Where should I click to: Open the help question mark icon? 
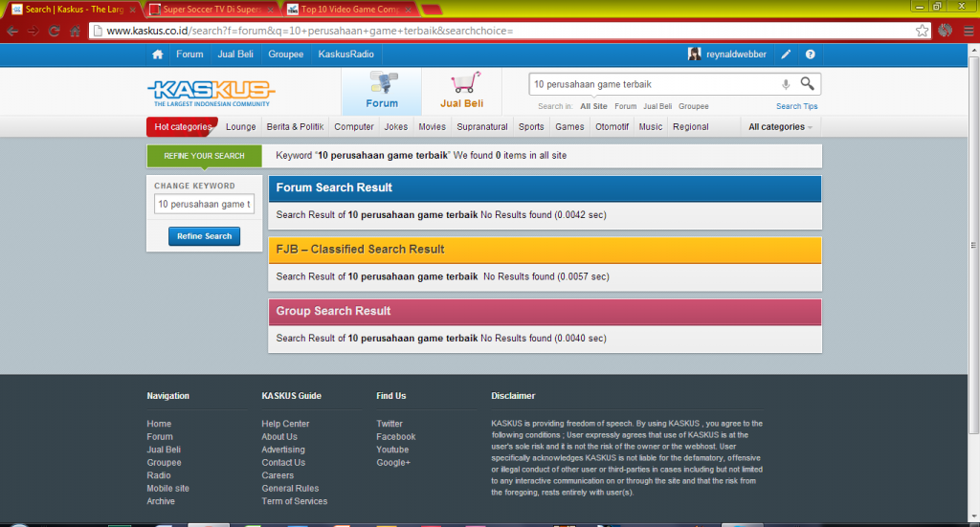[811, 55]
